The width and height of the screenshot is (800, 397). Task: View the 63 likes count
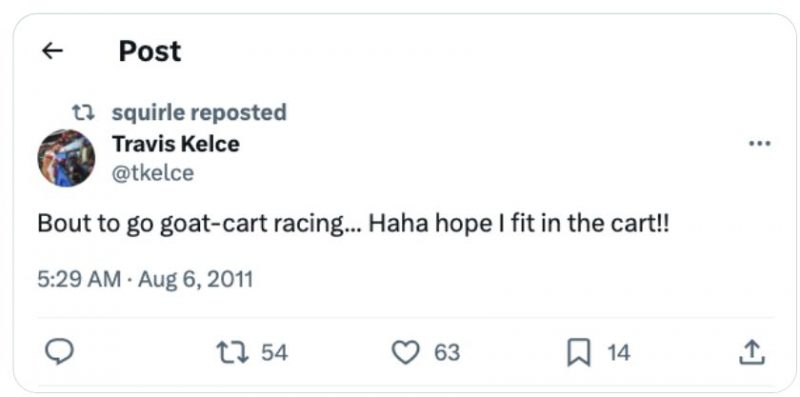[447, 353]
